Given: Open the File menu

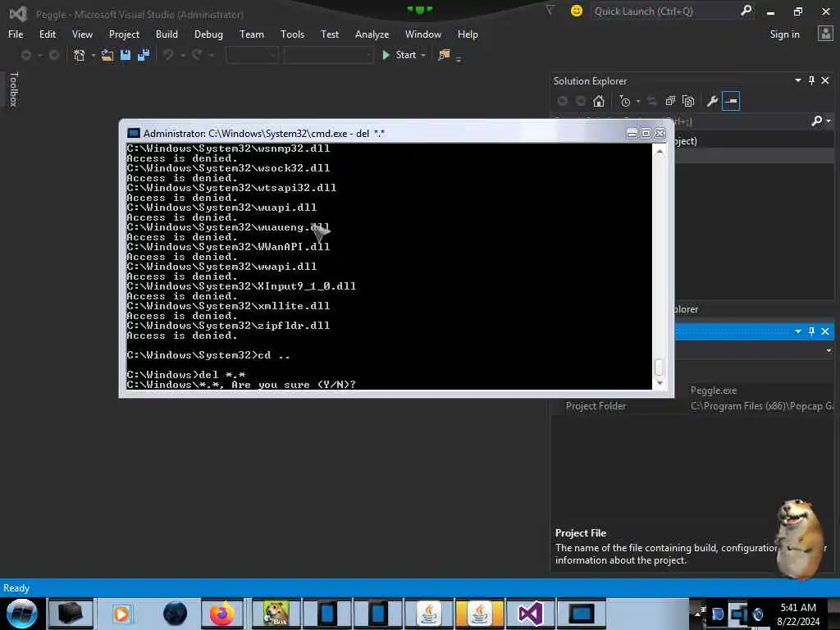Looking at the screenshot, I should tap(16, 34).
